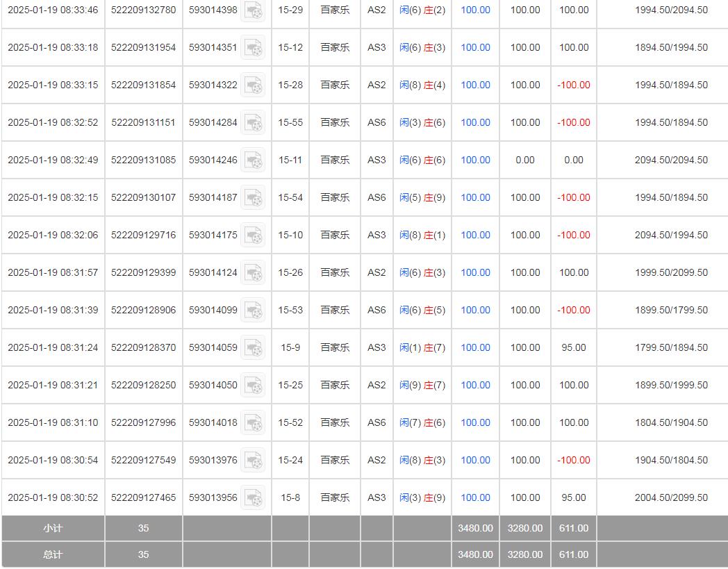Image resolution: width=728 pixels, height=569 pixels.
Task: Open video icon next to 593014284
Action: (x=254, y=123)
